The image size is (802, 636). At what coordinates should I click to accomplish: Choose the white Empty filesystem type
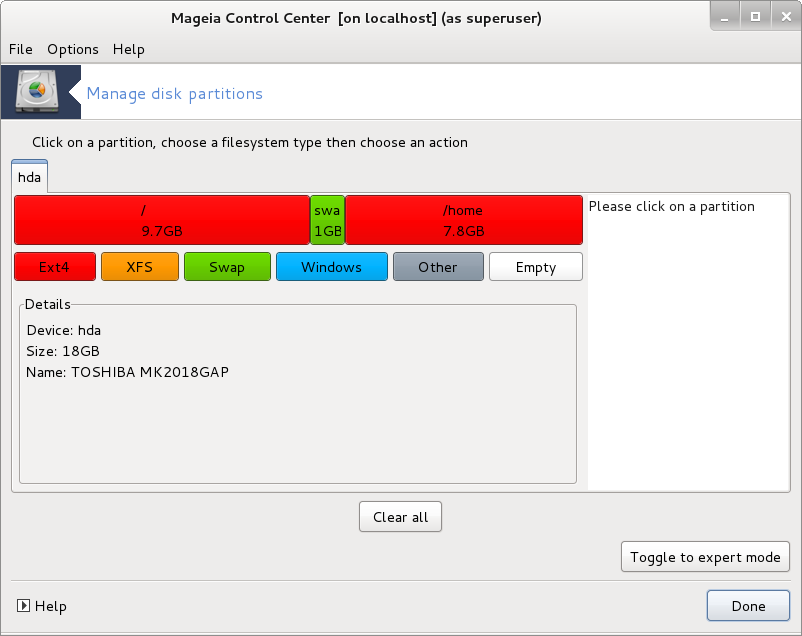pos(536,267)
